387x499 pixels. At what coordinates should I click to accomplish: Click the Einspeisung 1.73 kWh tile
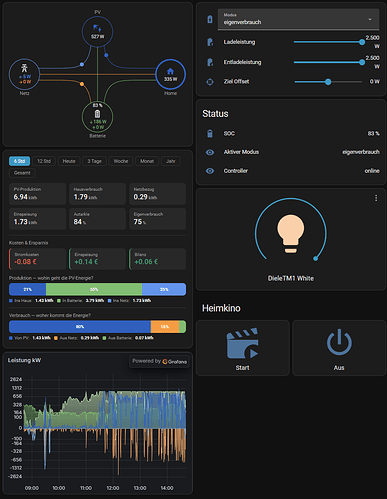pyautogui.click(x=37, y=219)
